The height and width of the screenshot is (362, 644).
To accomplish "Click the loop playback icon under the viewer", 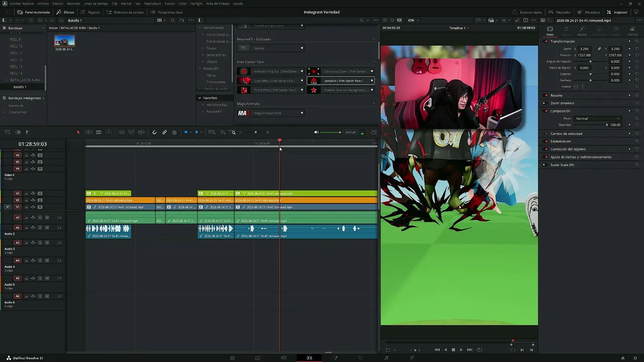I will pos(479,350).
